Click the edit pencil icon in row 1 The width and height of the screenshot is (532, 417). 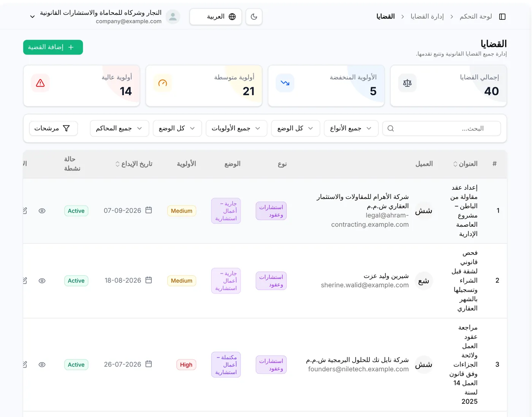point(25,211)
